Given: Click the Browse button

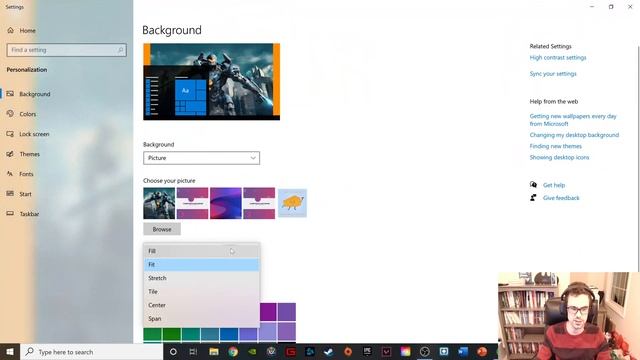Looking at the screenshot, I should click(x=162, y=229).
